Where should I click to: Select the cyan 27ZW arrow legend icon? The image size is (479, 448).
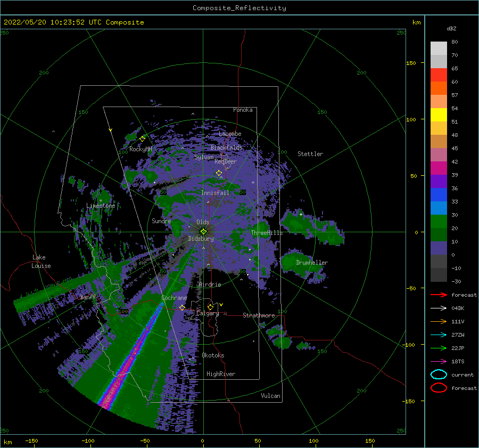pyautogui.click(x=439, y=335)
